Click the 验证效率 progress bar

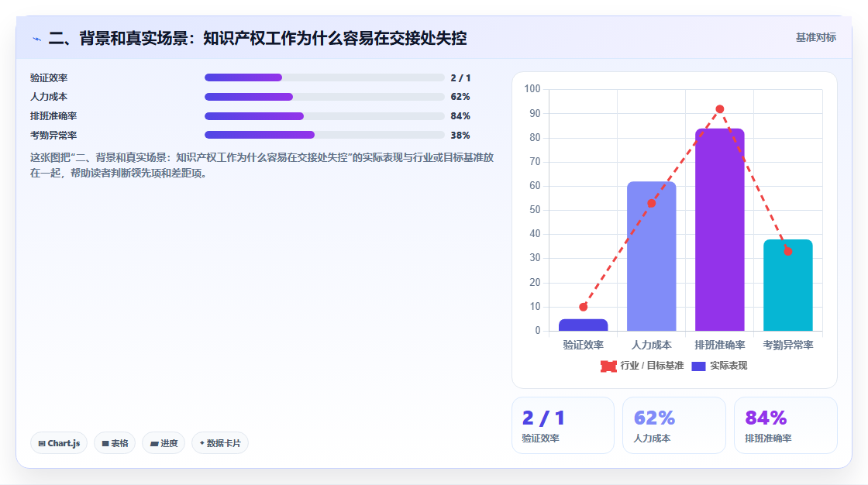tap(325, 77)
